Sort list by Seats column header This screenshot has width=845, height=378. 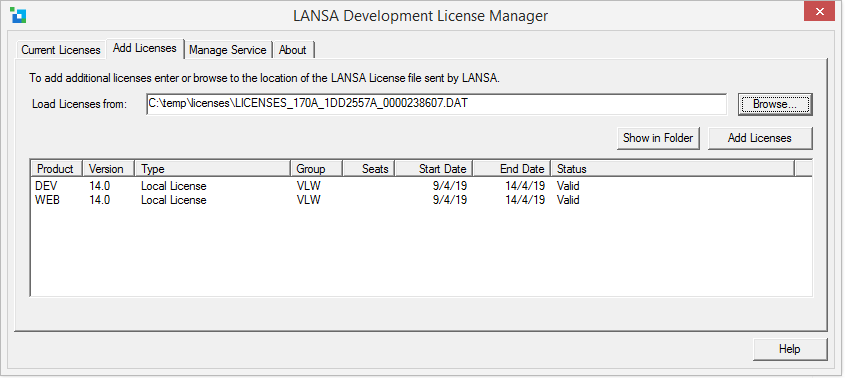(x=369, y=169)
